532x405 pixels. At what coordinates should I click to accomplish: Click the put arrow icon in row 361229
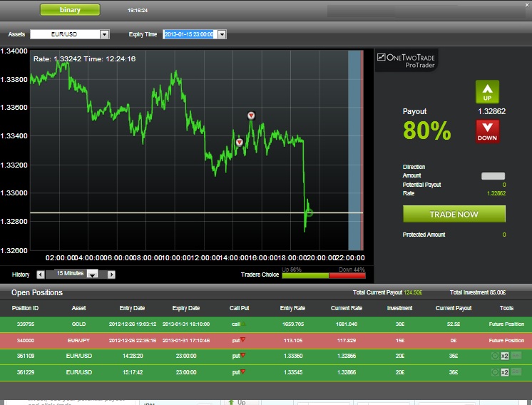click(243, 371)
